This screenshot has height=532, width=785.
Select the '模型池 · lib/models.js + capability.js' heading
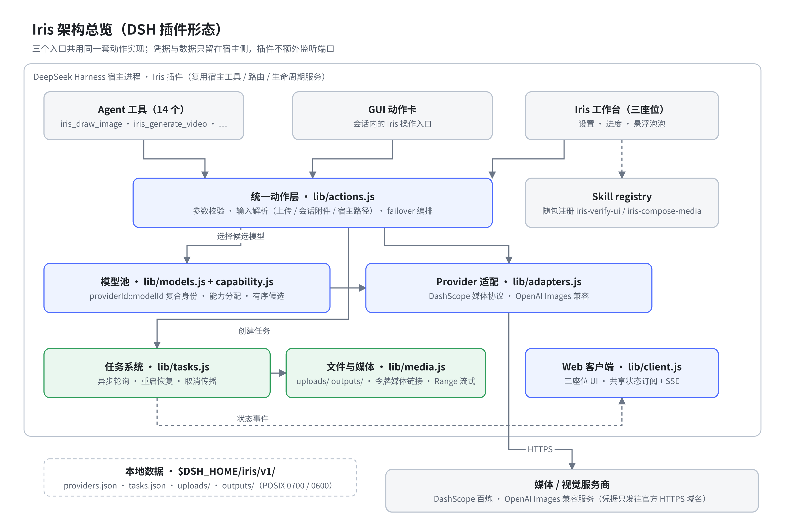click(187, 282)
